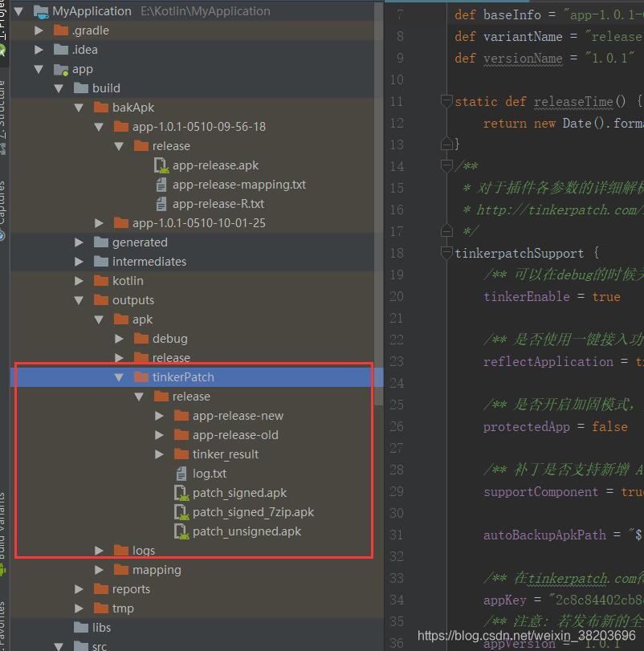Image resolution: width=644 pixels, height=651 pixels.
Task: Click the .gradle orange folder icon
Action: pos(61,31)
